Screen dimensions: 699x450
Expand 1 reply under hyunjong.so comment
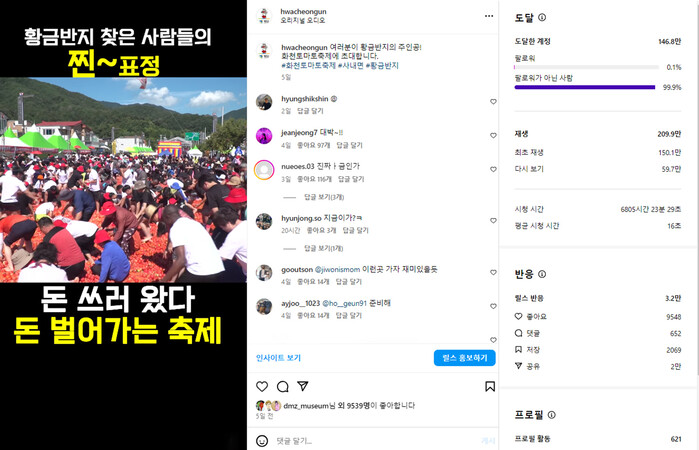[323, 248]
